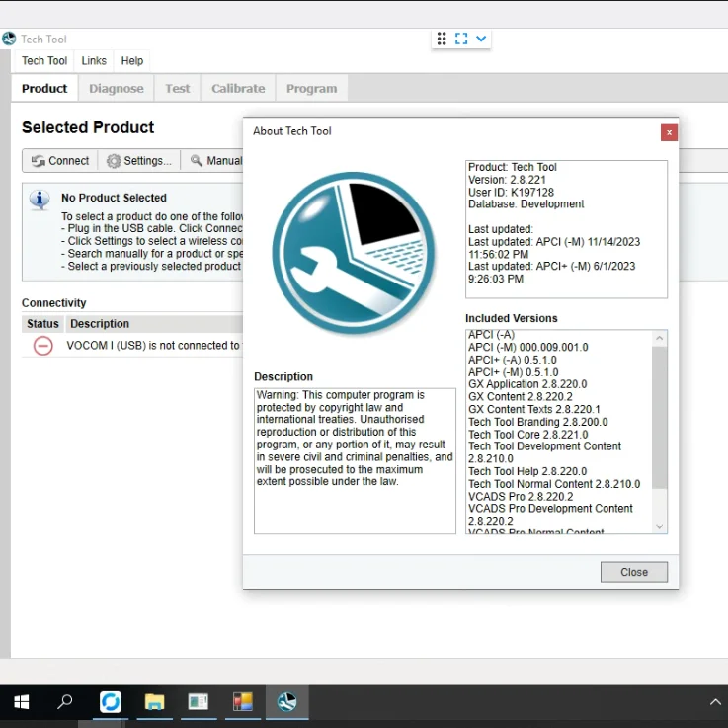Show hidden system tray icons

point(715,702)
